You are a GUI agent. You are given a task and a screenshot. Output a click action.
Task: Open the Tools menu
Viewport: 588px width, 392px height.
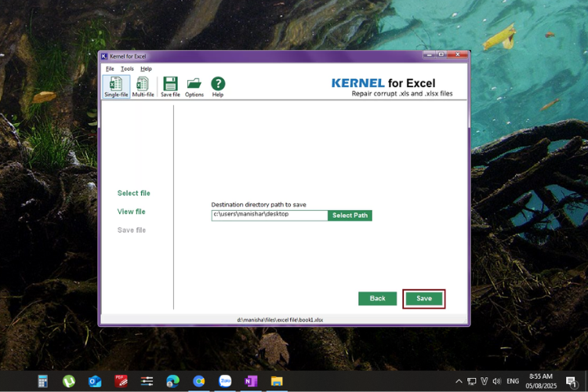(127, 69)
